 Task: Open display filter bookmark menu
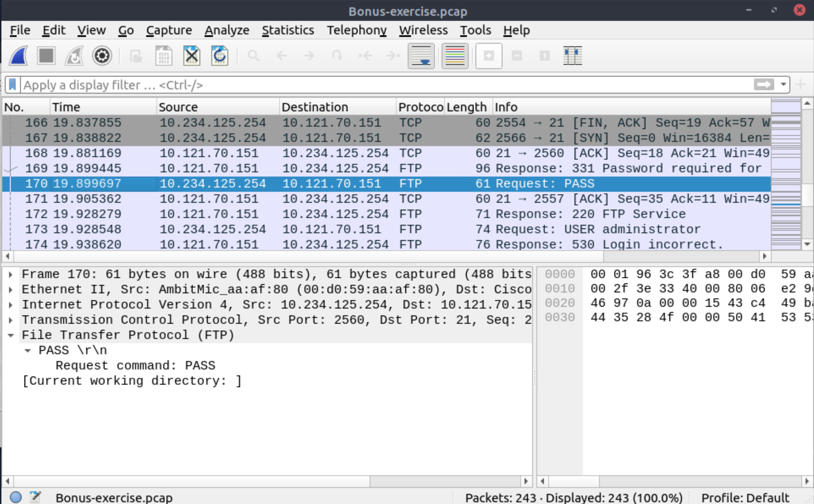pyautogui.click(x=13, y=85)
